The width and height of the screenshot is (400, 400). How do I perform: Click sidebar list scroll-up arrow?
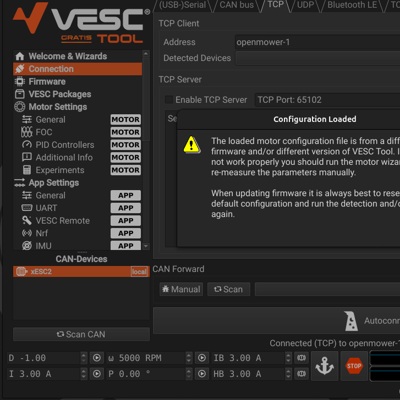click(146, 53)
